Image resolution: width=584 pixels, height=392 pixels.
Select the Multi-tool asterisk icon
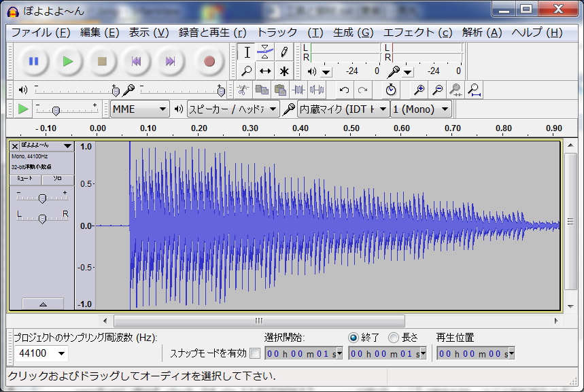(x=284, y=71)
